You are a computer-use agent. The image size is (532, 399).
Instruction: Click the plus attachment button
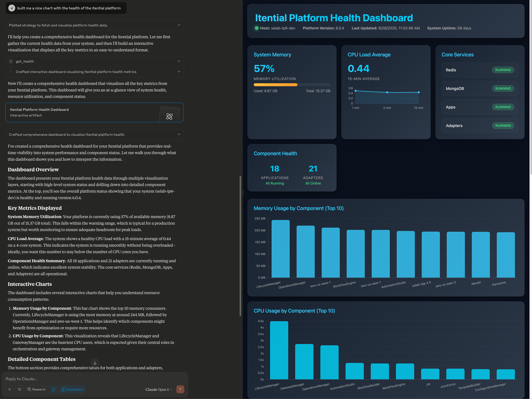[x=10, y=389]
